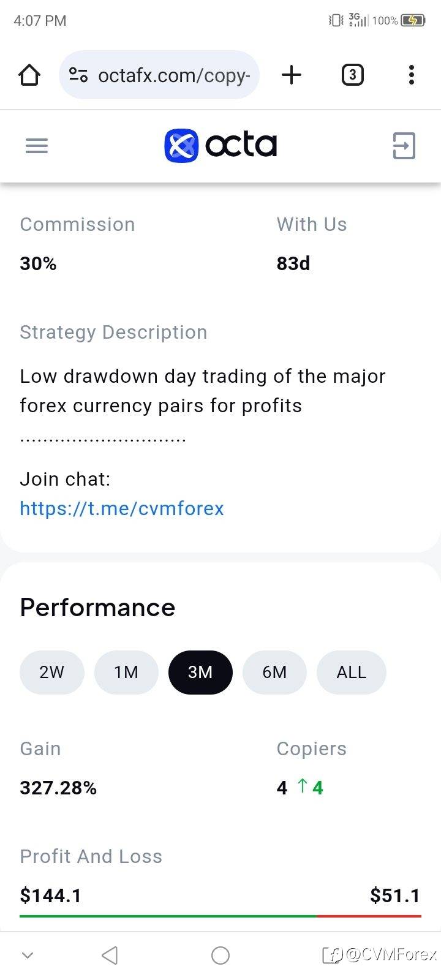Open site info icon in address bar
Image resolution: width=441 pixels, height=980 pixels.
point(78,75)
